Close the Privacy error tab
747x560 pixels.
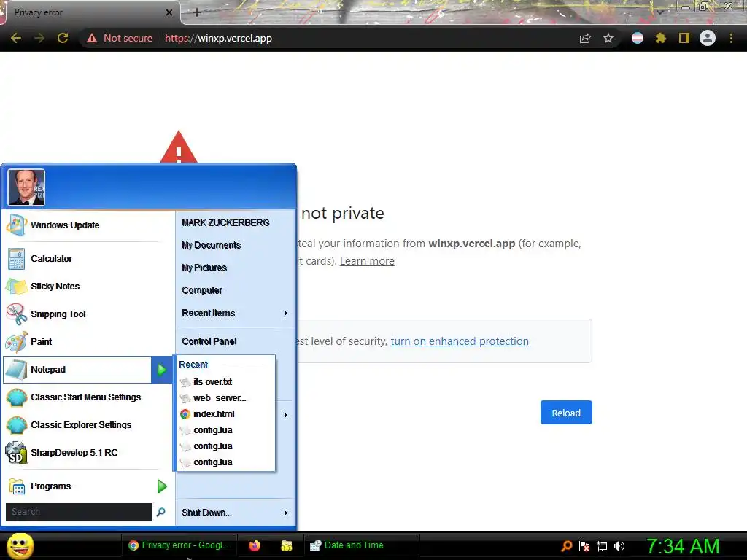(169, 12)
